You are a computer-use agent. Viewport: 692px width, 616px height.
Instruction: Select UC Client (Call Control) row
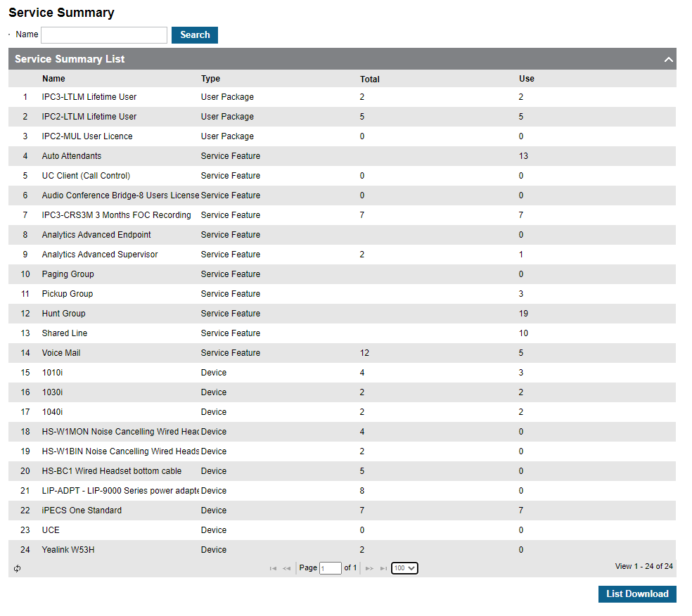(342, 176)
